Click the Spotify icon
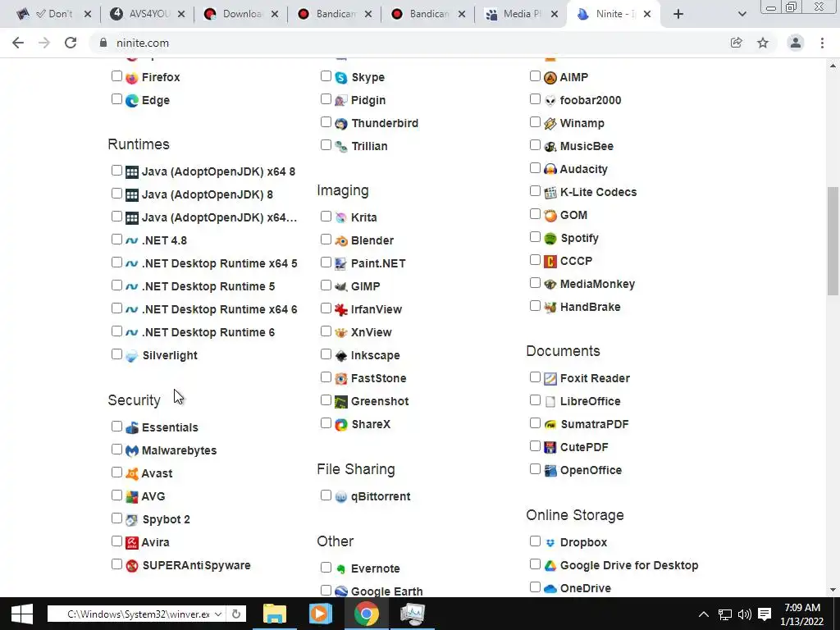This screenshot has width=840, height=630. pos(550,239)
